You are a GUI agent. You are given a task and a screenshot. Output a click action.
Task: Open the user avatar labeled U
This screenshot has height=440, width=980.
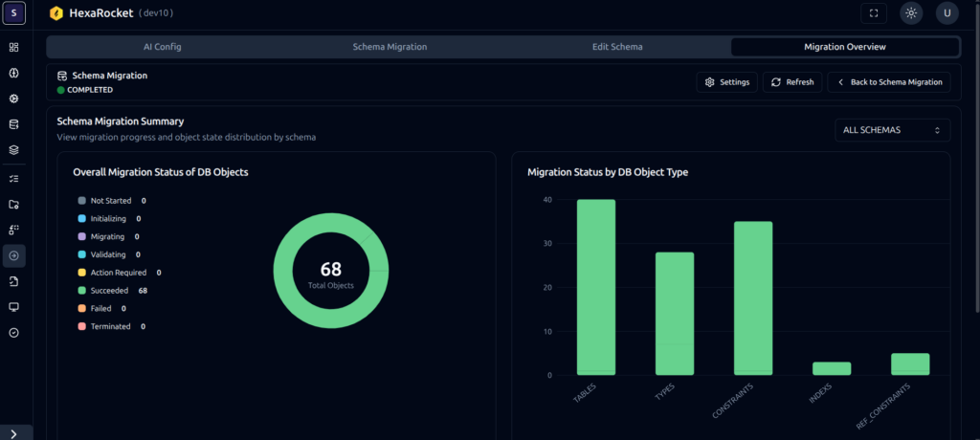pos(947,13)
